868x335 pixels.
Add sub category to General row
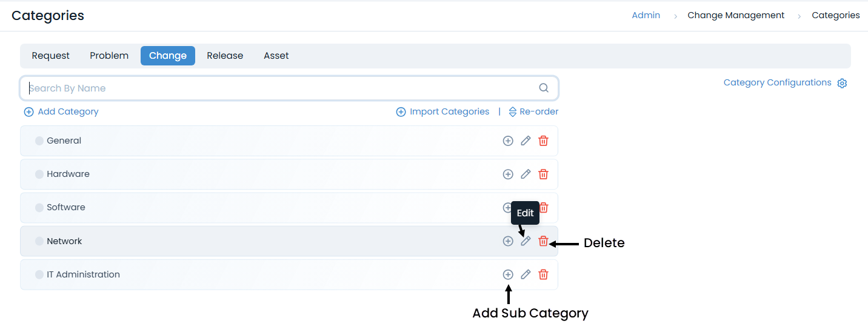(x=508, y=141)
